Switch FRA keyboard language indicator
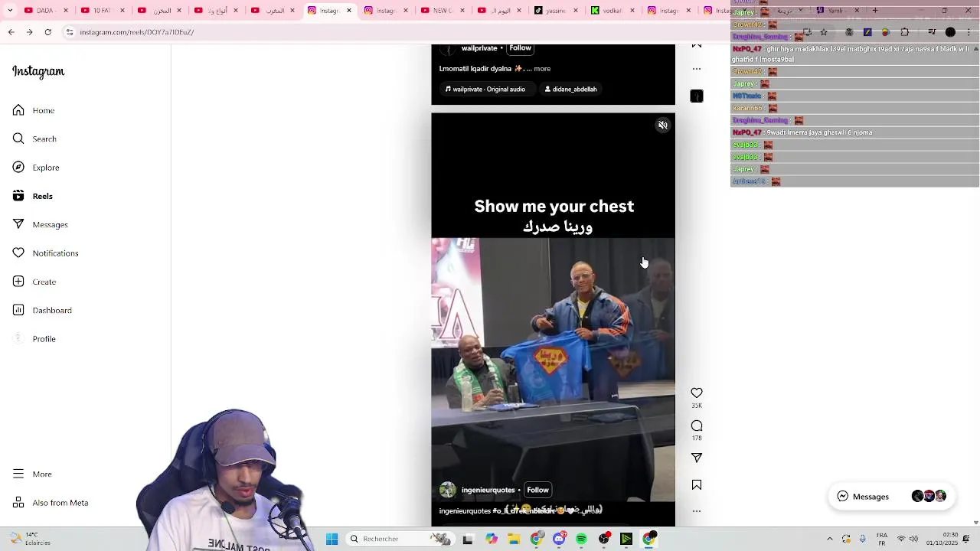The height and width of the screenshot is (551, 980). [882, 539]
